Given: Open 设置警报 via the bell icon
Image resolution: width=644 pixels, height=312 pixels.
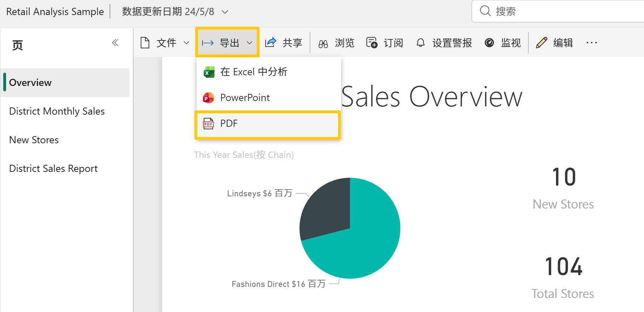Looking at the screenshot, I should [x=421, y=42].
